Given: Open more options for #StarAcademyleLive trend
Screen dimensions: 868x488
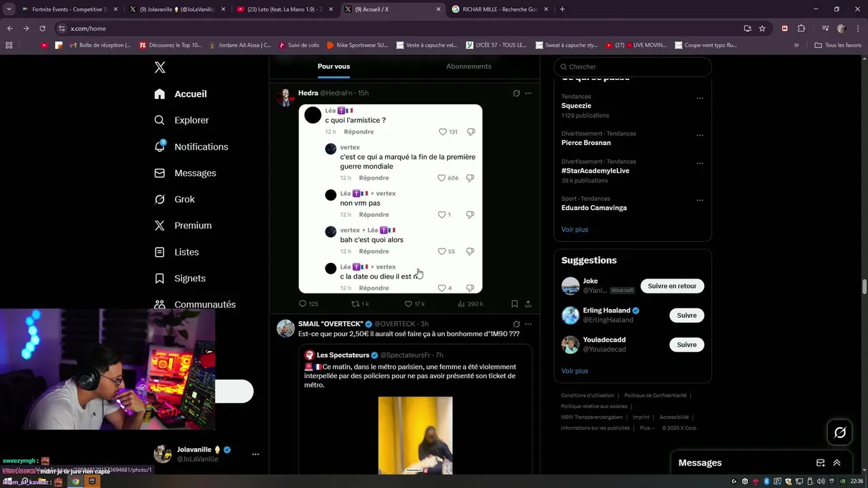Looking at the screenshot, I should click(x=700, y=163).
